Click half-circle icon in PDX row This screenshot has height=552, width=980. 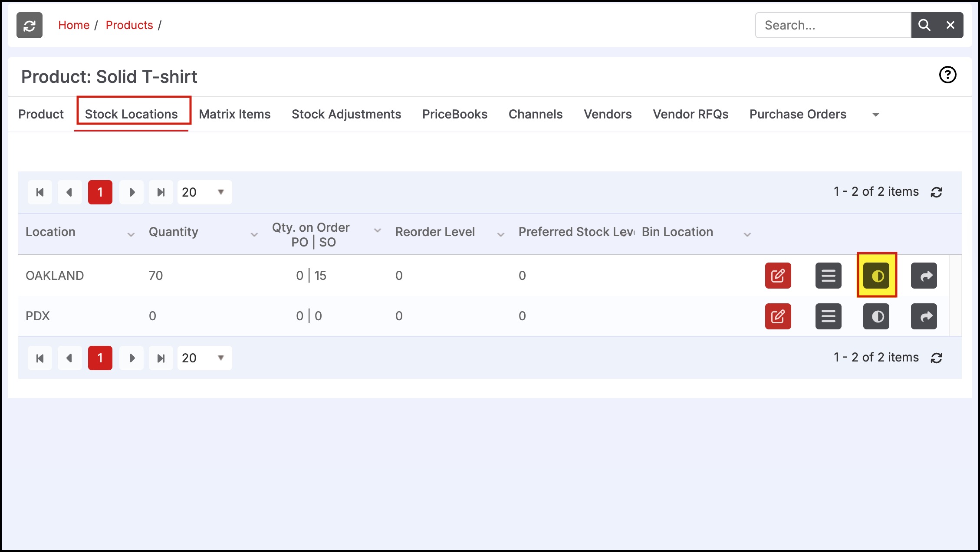coord(876,316)
